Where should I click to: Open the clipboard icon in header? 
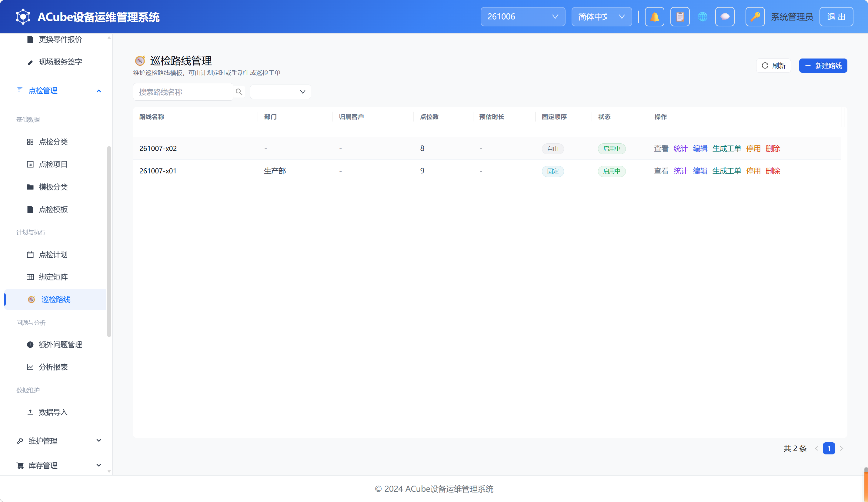click(680, 17)
